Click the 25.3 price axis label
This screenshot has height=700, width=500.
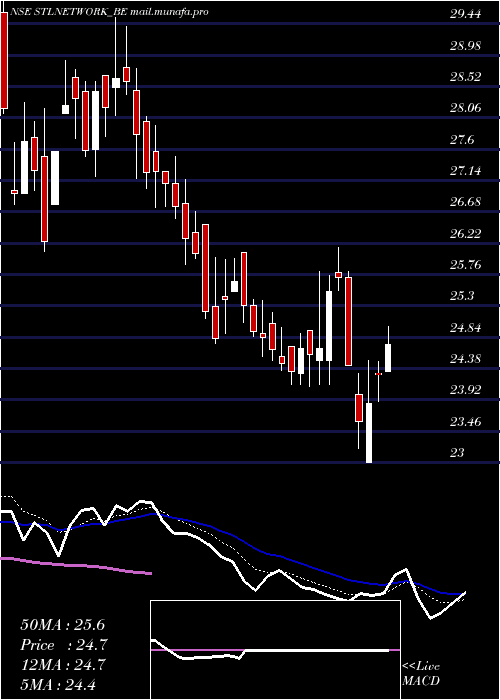click(462, 296)
